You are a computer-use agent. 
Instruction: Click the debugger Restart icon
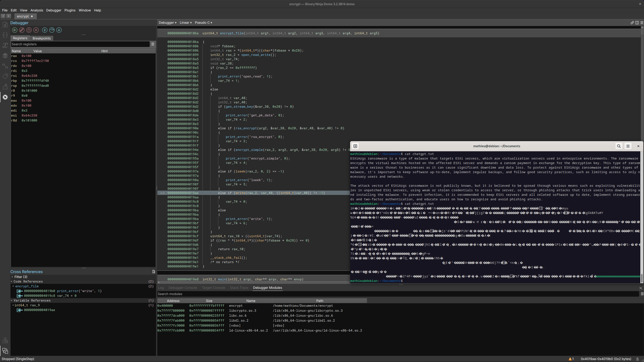29,30
